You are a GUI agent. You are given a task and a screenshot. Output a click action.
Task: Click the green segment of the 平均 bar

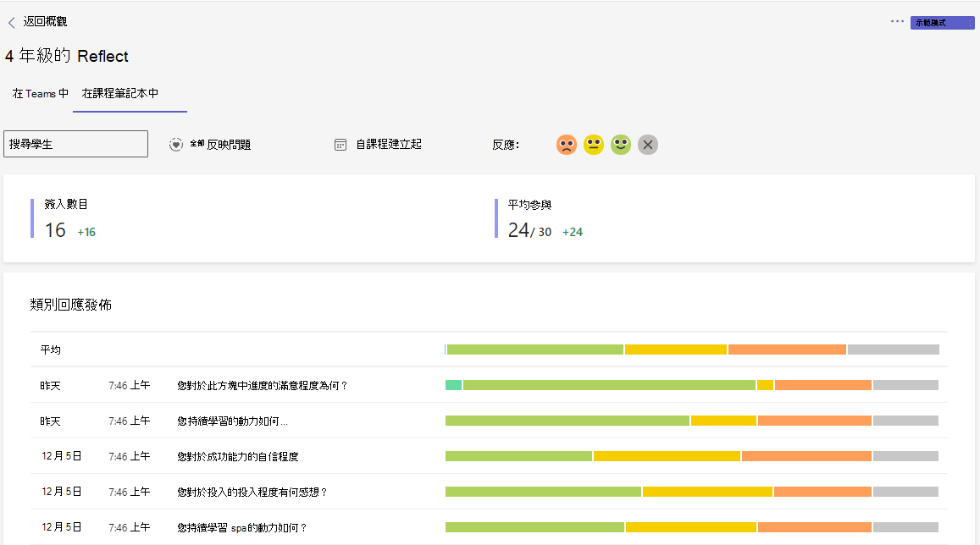coord(535,350)
